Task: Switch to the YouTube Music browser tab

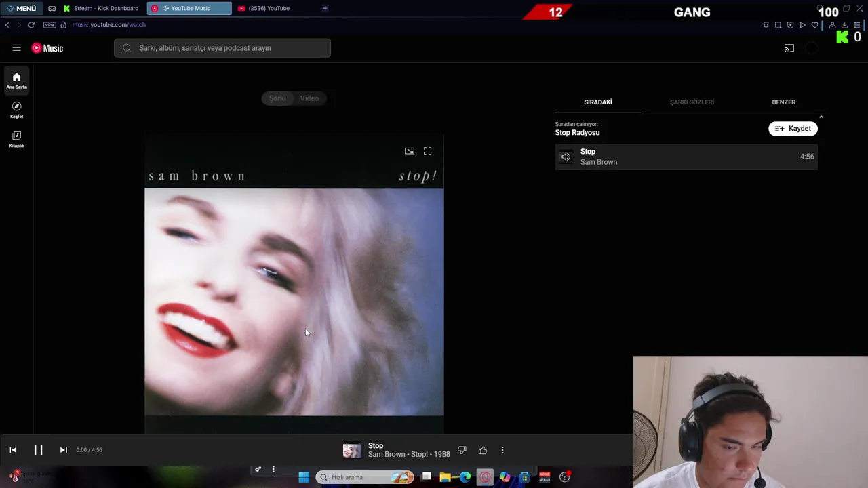Action: click(x=189, y=8)
